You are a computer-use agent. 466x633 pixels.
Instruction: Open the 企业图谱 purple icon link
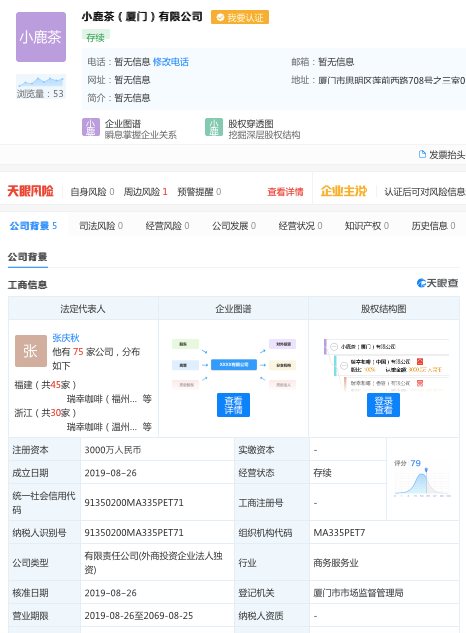[90, 127]
